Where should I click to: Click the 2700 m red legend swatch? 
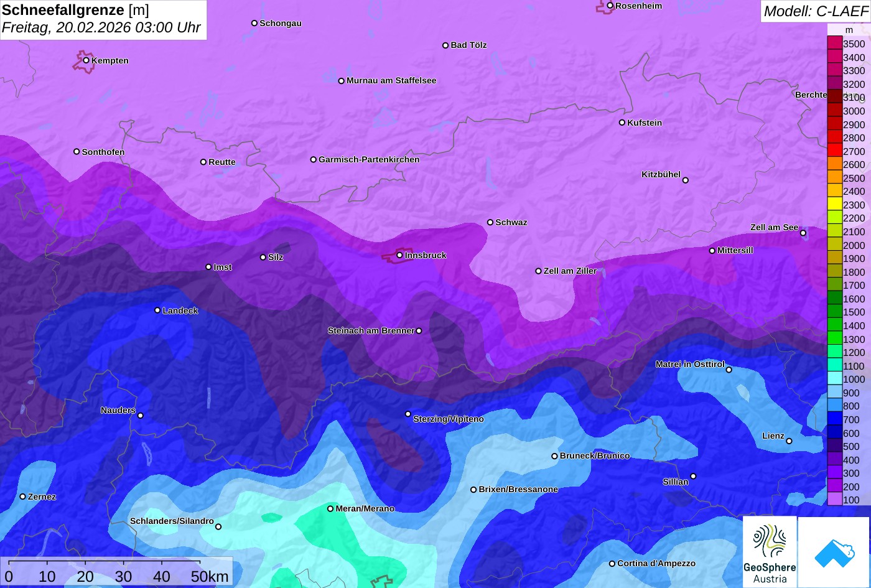(834, 151)
